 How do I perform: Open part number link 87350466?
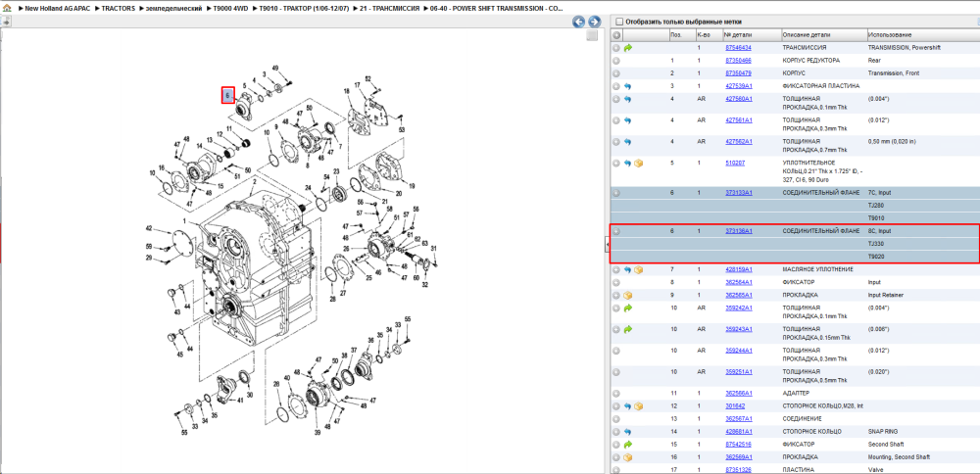pyautogui.click(x=738, y=61)
